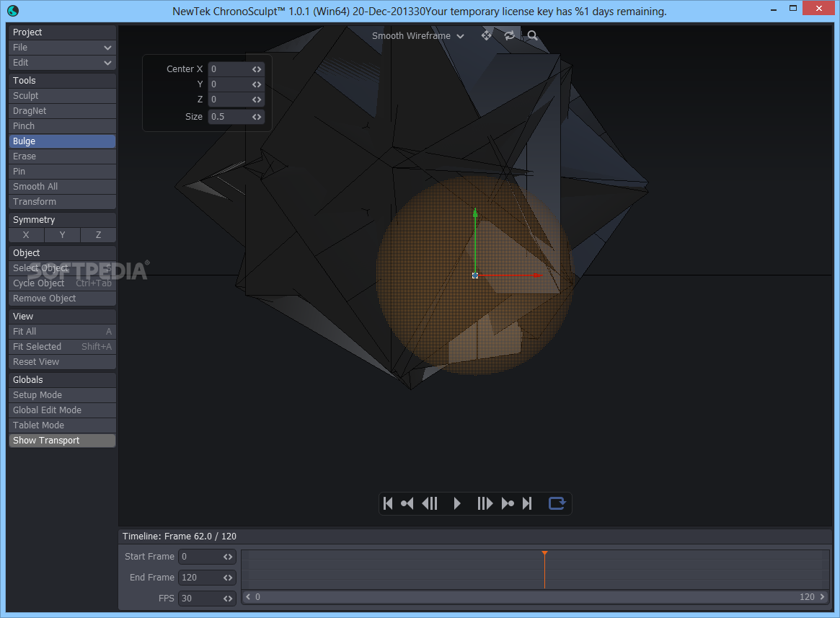Click the Globals section header
840x618 pixels.
click(x=62, y=379)
